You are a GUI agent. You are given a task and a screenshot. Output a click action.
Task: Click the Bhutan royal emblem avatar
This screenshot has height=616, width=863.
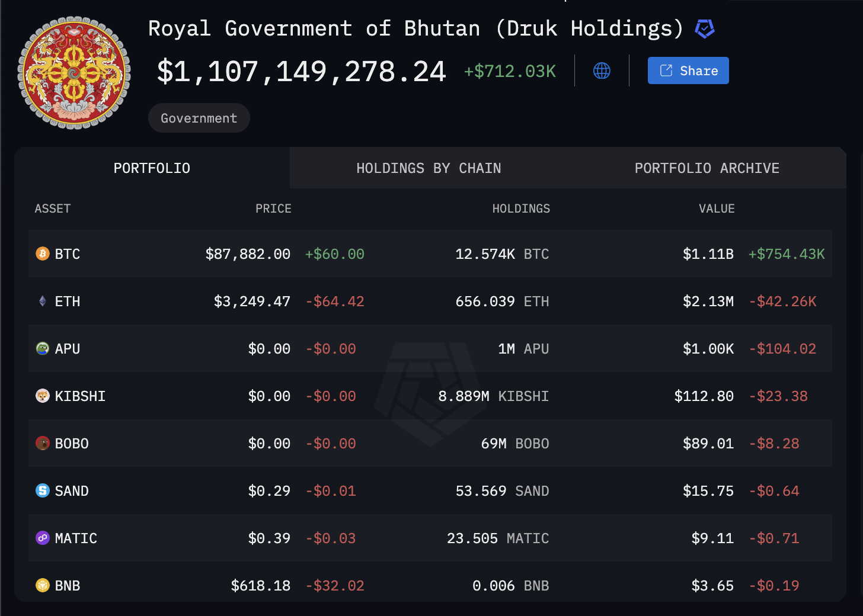[74, 73]
